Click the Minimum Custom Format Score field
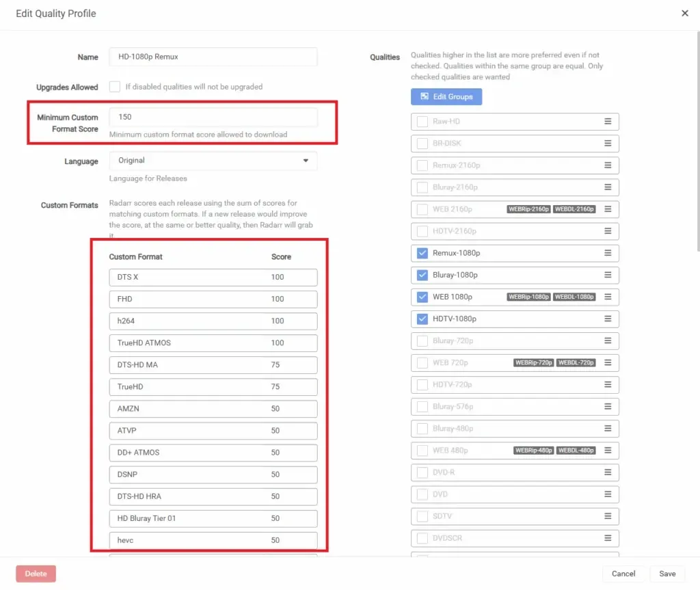The height and width of the screenshot is (590, 700). [x=213, y=117]
